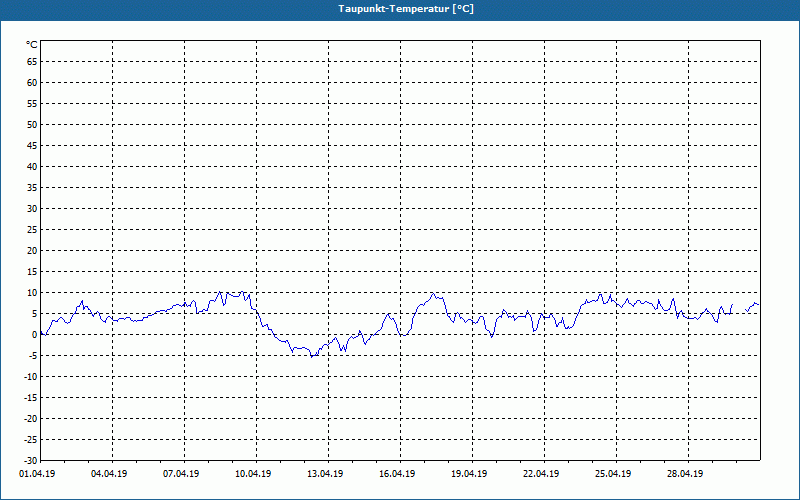Click the °C unit label on y-axis
This screenshot has width=800, height=500.
pyautogui.click(x=32, y=45)
